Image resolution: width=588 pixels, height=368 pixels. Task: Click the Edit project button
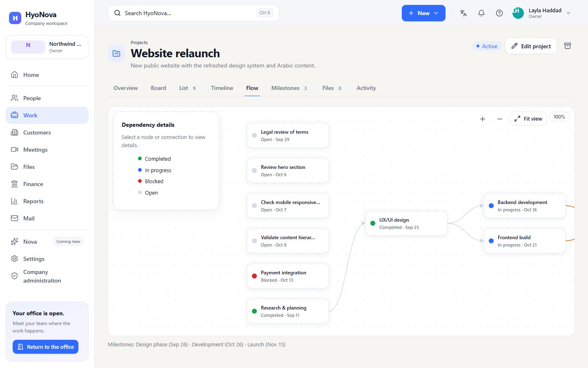point(531,46)
